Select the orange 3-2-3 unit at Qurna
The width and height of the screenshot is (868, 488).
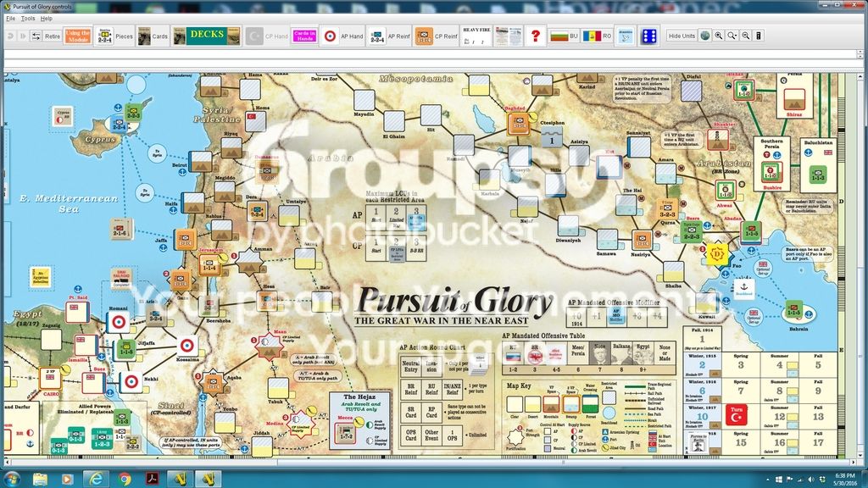(x=667, y=209)
